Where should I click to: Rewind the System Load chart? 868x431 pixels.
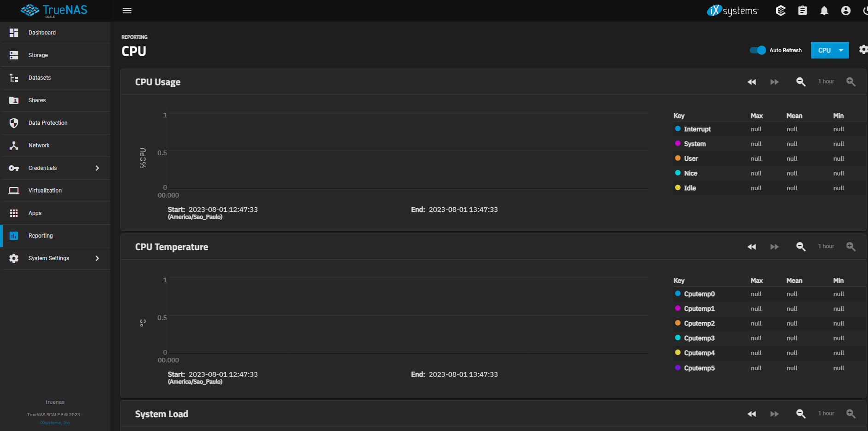[x=751, y=414]
